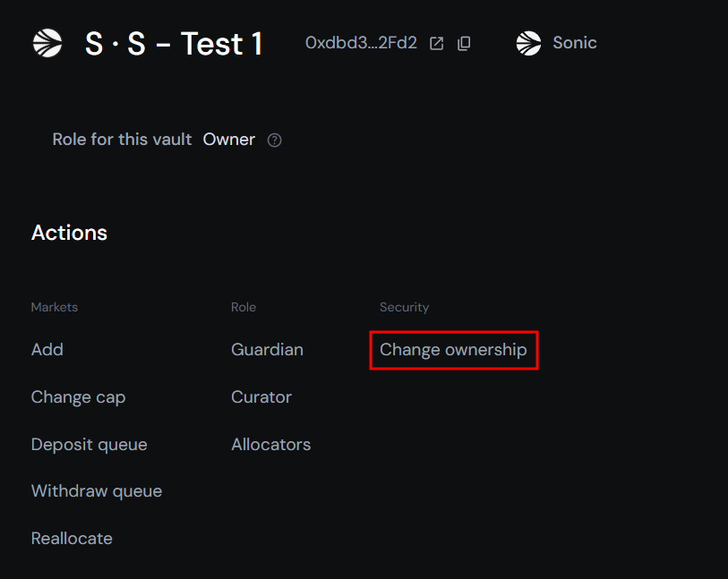728x579 pixels.
Task: Click the Sonic network logo icon
Action: coord(529,43)
